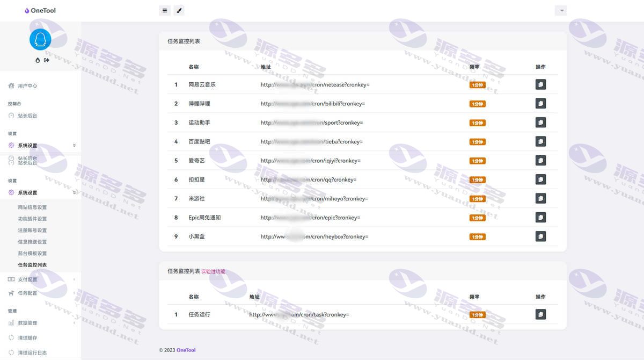Copy the 扣扣星 cron address
Image resolution: width=644 pixels, height=360 pixels.
pyautogui.click(x=540, y=179)
